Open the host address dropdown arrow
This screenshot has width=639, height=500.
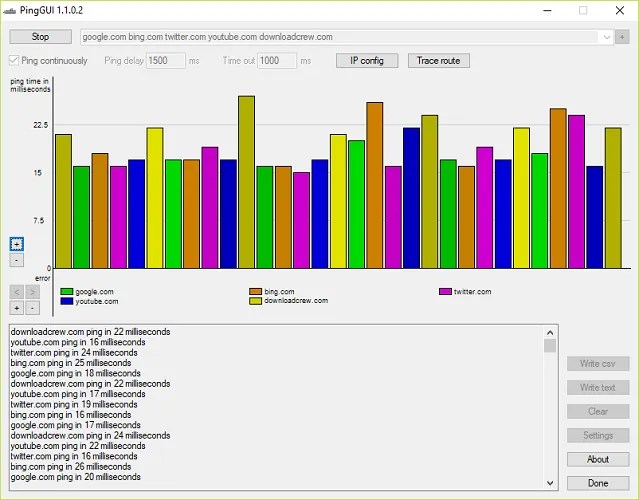pos(606,37)
